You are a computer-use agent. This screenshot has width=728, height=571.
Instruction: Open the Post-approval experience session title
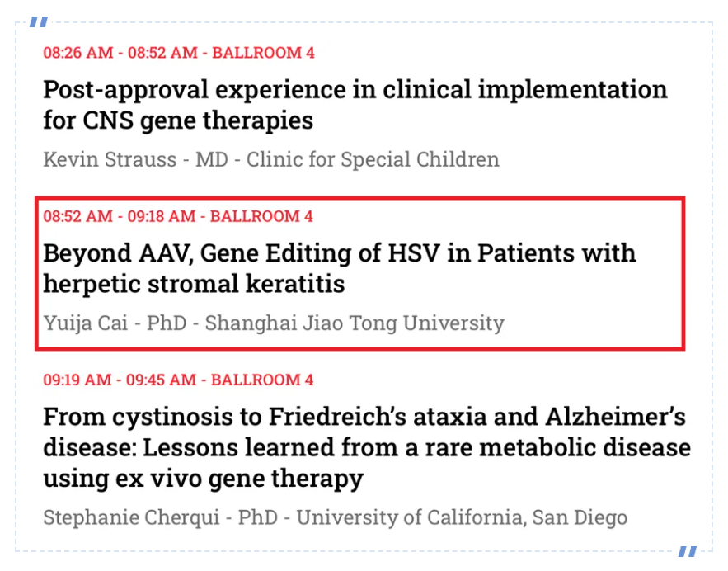pos(355,105)
